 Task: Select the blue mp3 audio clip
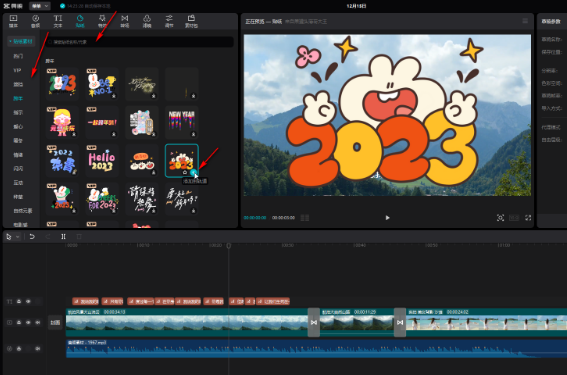pyautogui.click(x=316, y=349)
